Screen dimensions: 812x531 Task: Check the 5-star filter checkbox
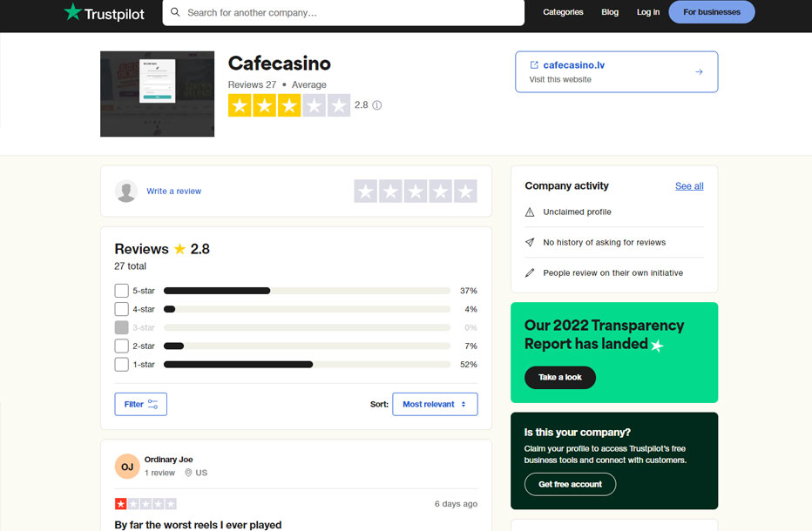click(x=122, y=291)
